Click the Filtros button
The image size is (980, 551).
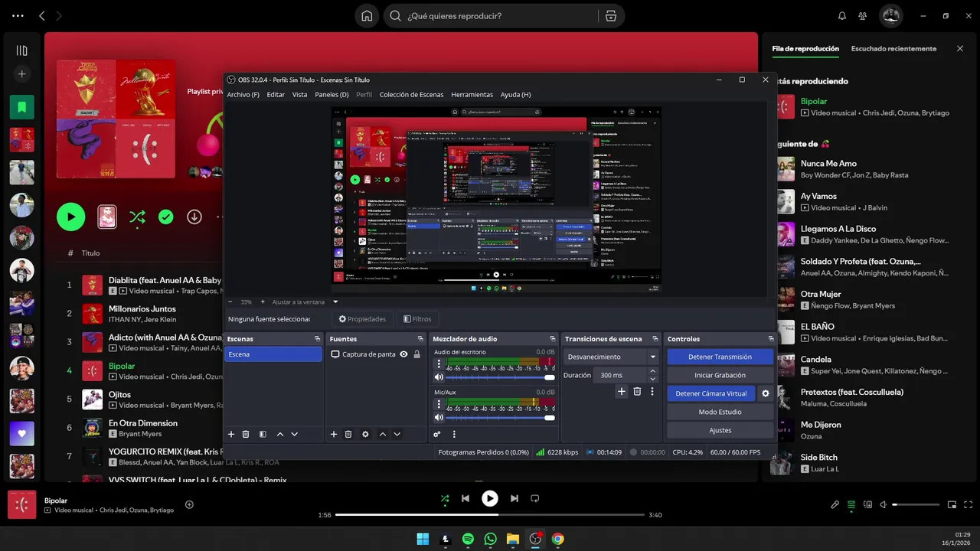point(417,319)
